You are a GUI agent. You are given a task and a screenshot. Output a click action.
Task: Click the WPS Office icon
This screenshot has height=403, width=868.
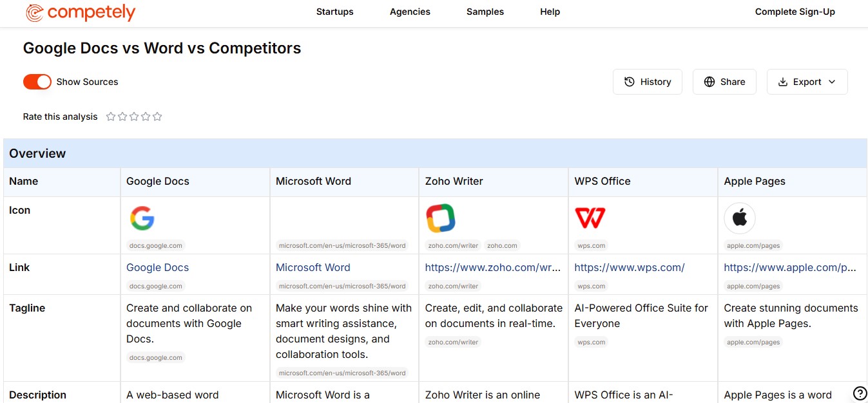tap(590, 218)
